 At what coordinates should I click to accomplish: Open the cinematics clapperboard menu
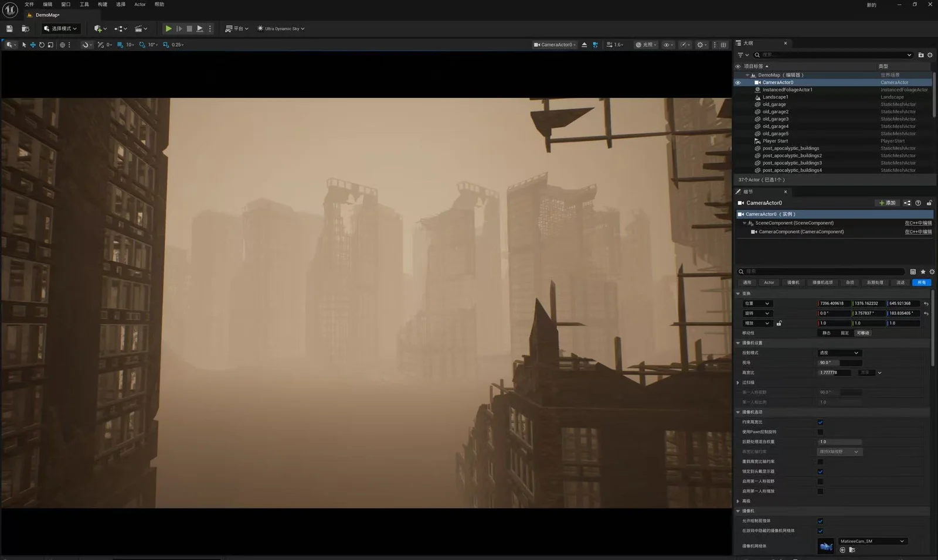coord(141,28)
